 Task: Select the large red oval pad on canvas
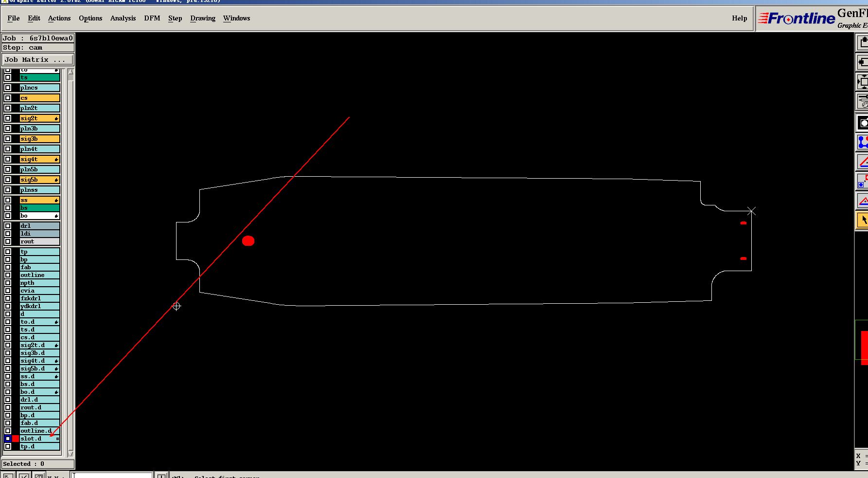coord(248,241)
